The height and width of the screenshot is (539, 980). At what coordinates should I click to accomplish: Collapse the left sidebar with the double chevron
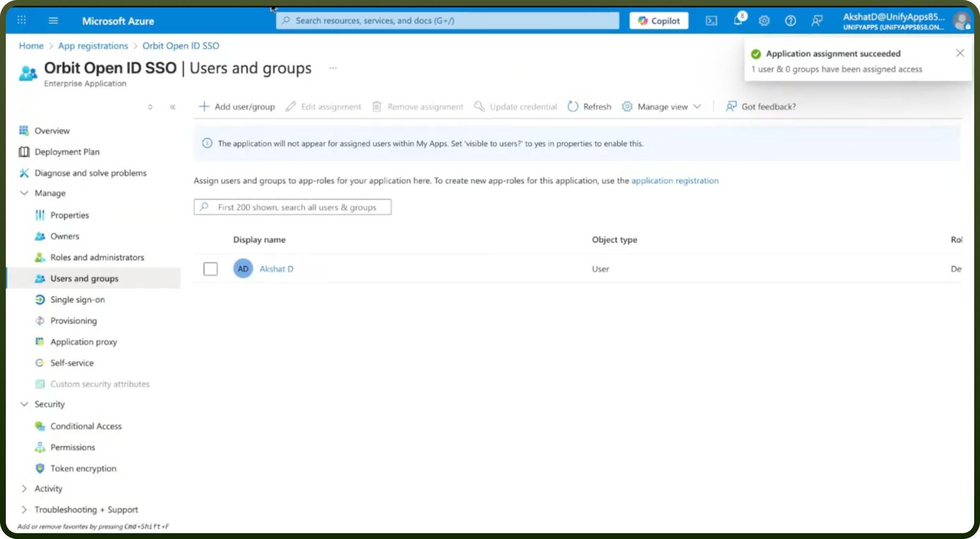pyautogui.click(x=172, y=107)
